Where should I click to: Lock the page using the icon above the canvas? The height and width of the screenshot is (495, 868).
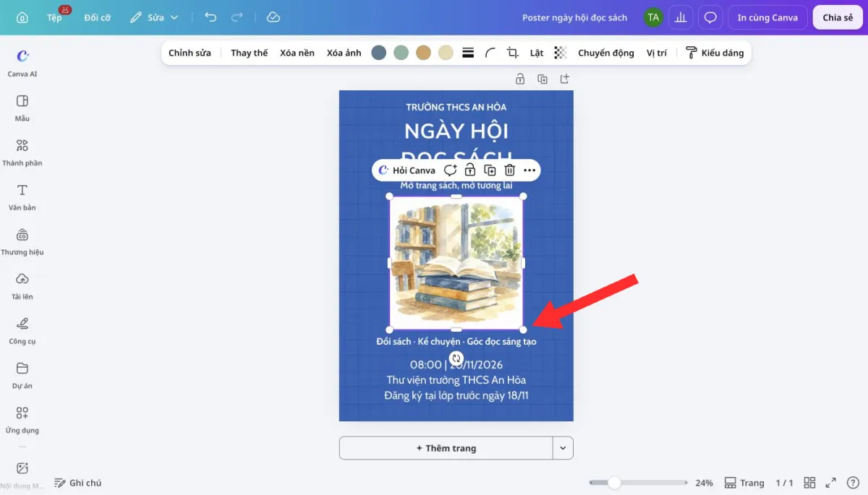click(519, 79)
